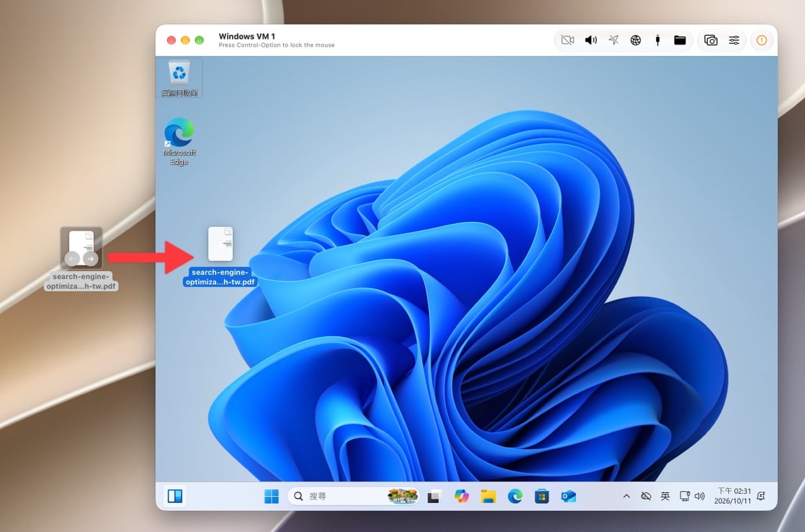
Task: Open Outlook from the taskbar
Action: [569, 497]
